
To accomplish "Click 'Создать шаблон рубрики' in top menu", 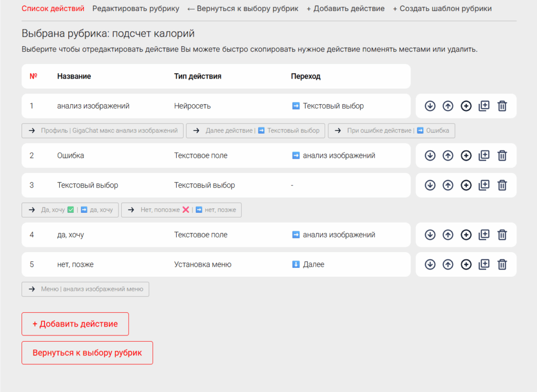I will (442, 9).
